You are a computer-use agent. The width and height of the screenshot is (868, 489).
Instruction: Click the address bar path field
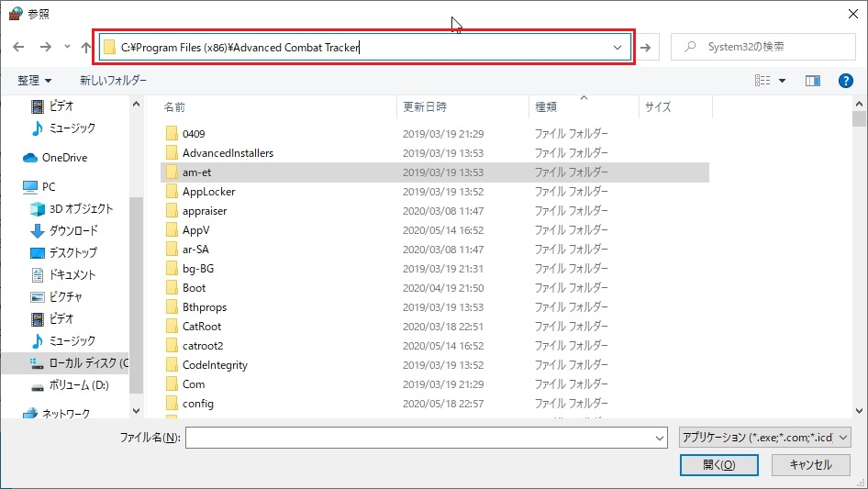(x=365, y=47)
